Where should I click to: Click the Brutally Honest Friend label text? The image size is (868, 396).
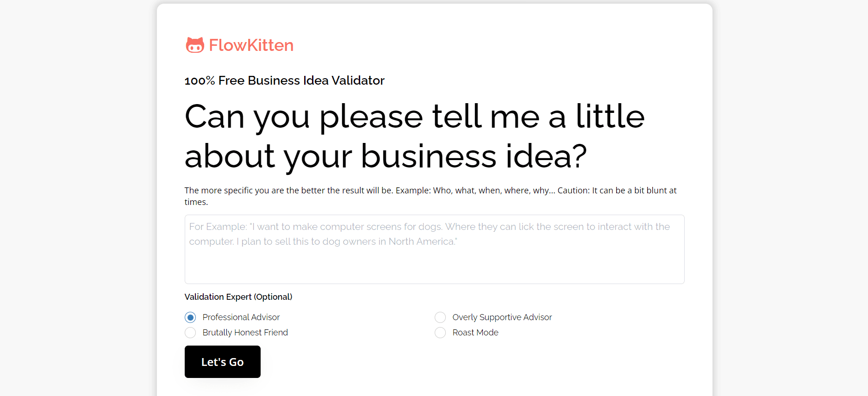tap(245, 333)
